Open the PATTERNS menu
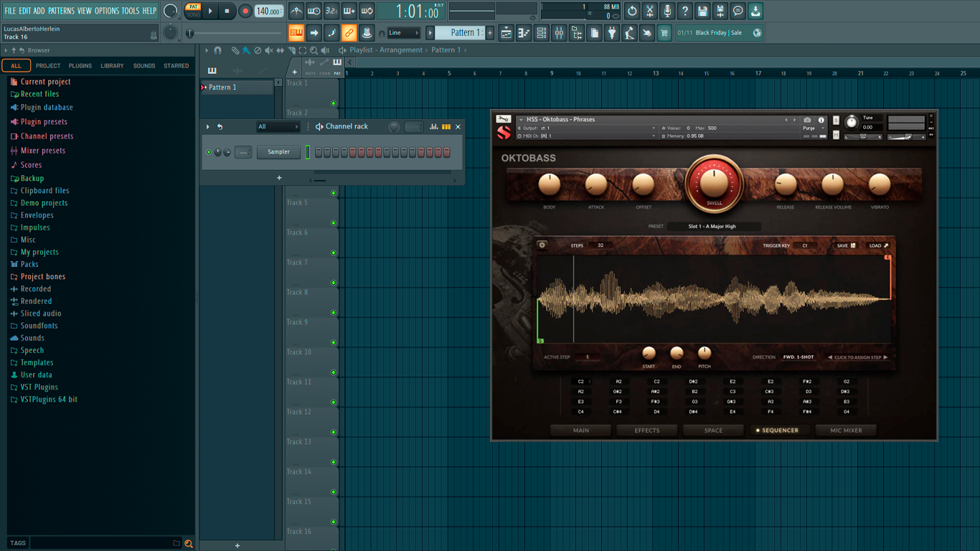Viewport: 980px width, 551px height. coord(61,11)
